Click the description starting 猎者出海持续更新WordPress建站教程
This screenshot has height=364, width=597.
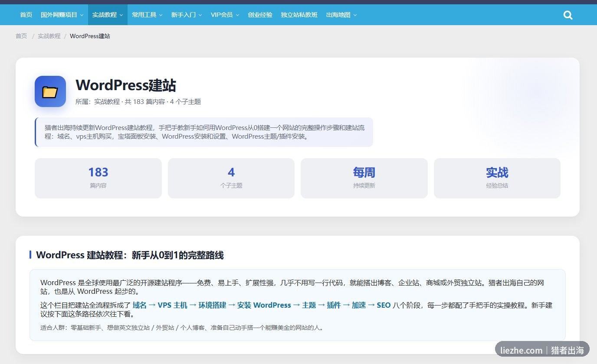tap(204, 132)
